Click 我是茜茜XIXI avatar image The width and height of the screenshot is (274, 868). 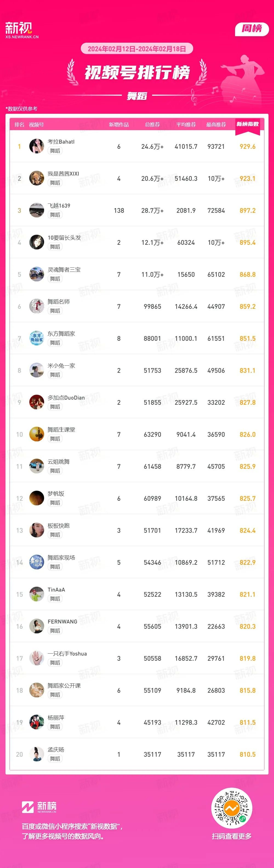click(36, 178)
